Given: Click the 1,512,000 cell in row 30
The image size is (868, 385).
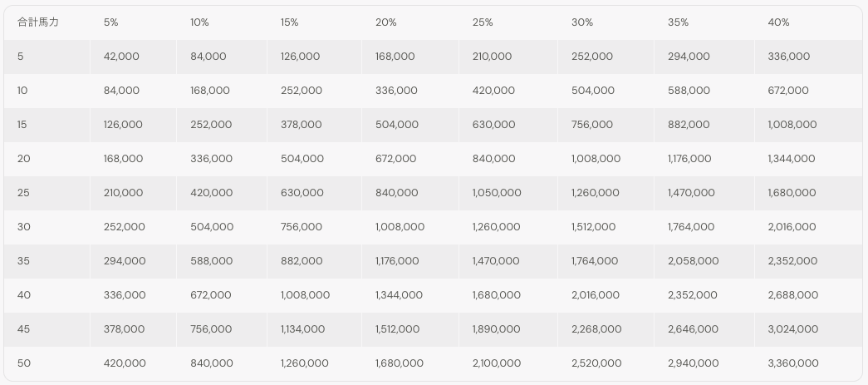Looking at the screenshot, I should click(x=594, y=227).
